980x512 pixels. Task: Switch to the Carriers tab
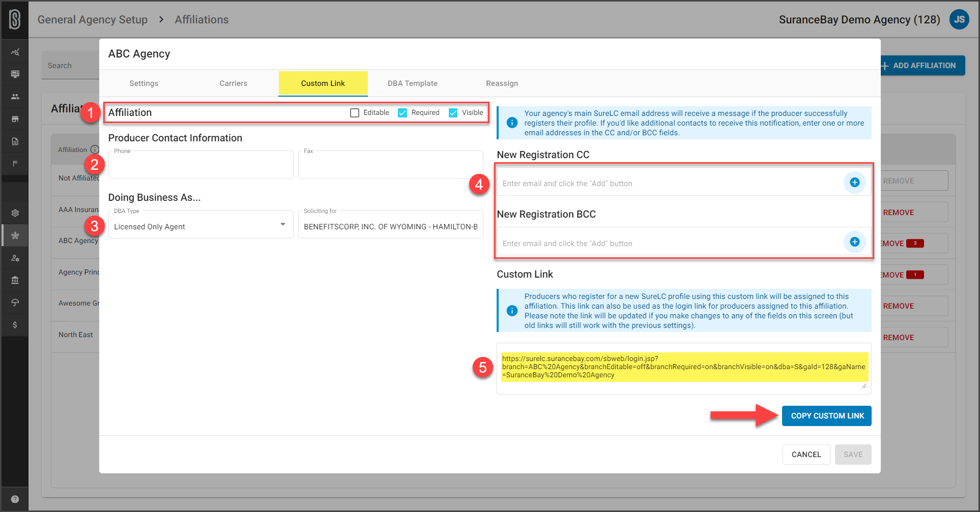click(233, 83)
